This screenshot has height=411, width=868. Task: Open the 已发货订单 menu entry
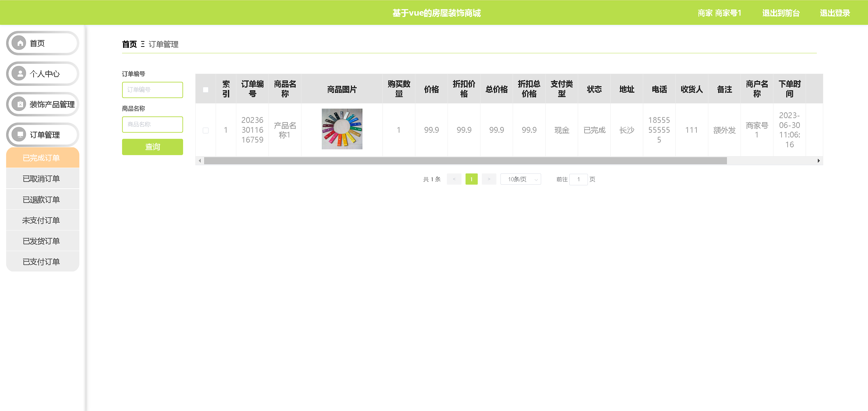(x=41, y=241)
